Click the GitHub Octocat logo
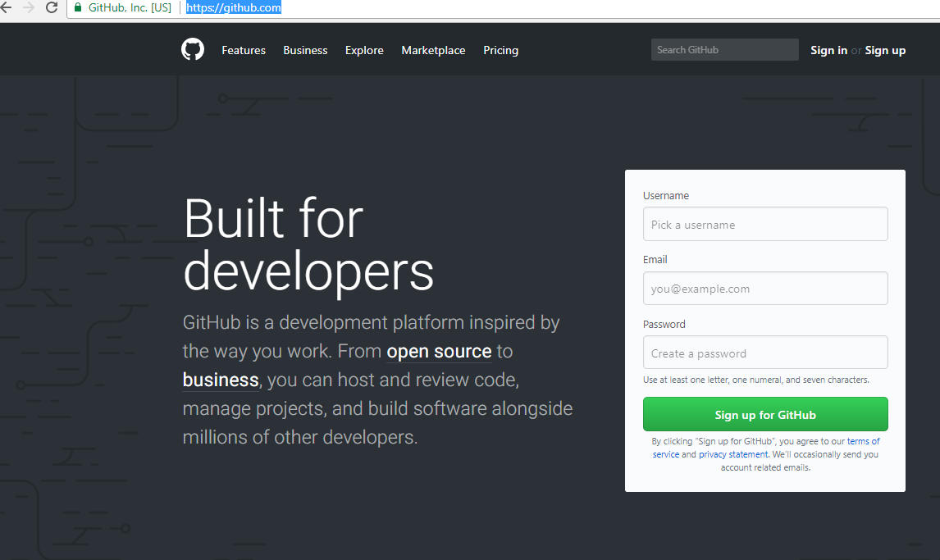Image resolution: width=940 pixels, height=560 pixels. pos(193,49)
